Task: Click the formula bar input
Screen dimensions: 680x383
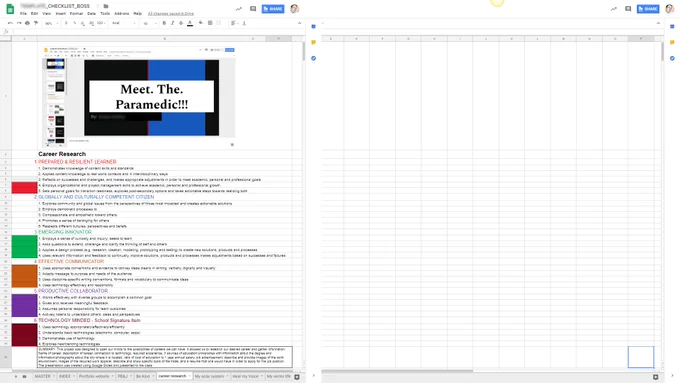Action: click(158, 32)
